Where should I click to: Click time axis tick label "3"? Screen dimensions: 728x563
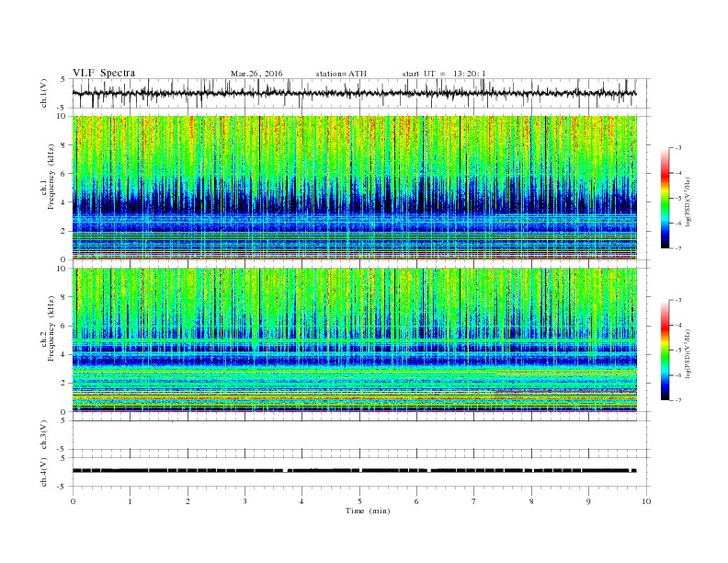click(245, 501)
